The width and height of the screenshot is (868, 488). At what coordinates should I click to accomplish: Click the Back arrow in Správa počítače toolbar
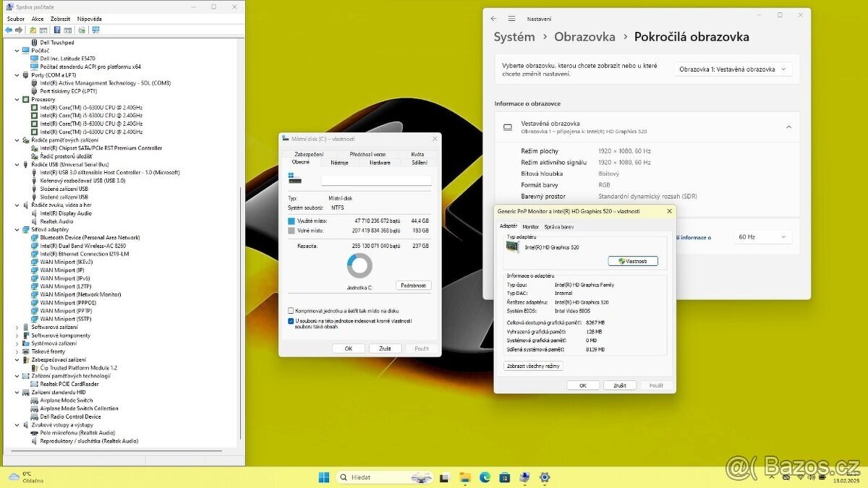click(x=9, y=30)
